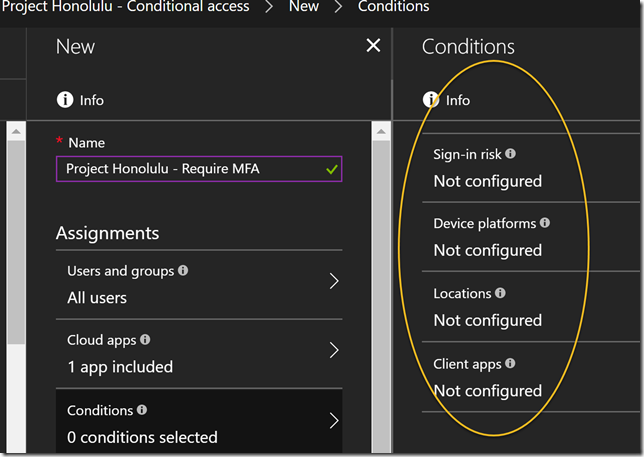Viewport: 644px width, 457px height.
Task: Close the New policy panel
Action: point(373,46)
